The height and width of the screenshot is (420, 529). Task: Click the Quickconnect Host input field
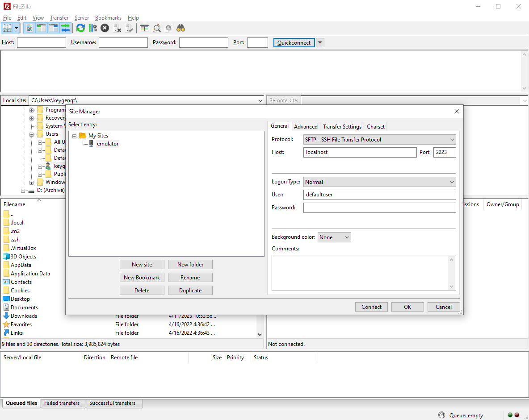42,42
